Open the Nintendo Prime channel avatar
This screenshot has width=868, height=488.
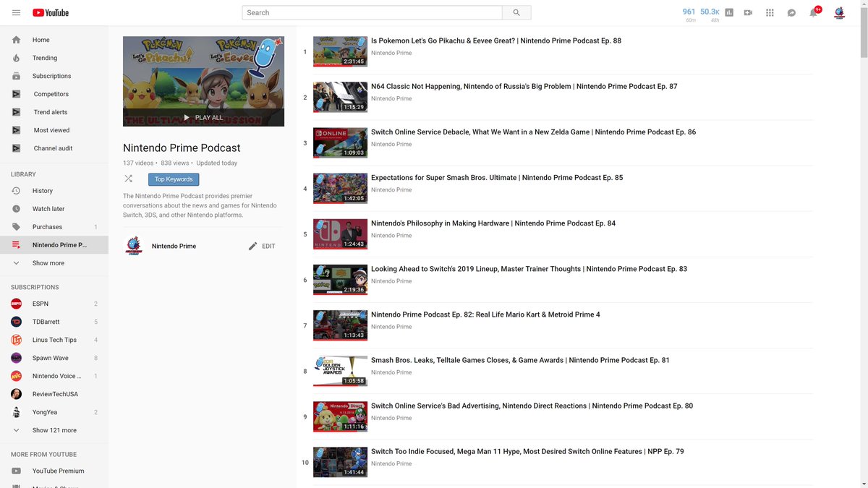(133, 246)
